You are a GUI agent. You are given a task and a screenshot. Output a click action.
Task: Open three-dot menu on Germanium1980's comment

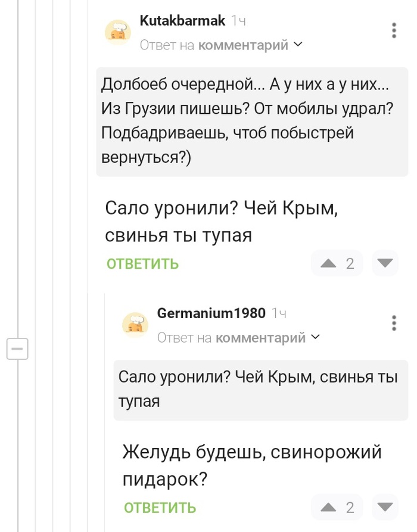coord(394,323)
